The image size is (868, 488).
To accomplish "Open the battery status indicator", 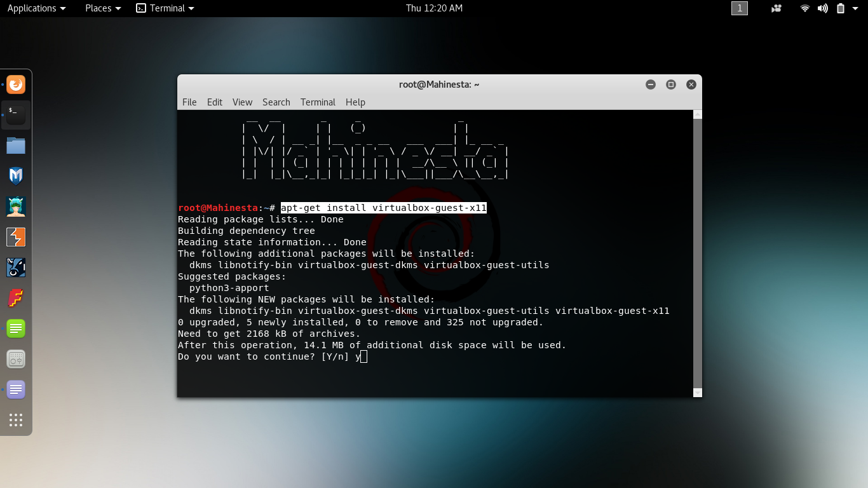I will pyautogui.click(x=841, y=8).
